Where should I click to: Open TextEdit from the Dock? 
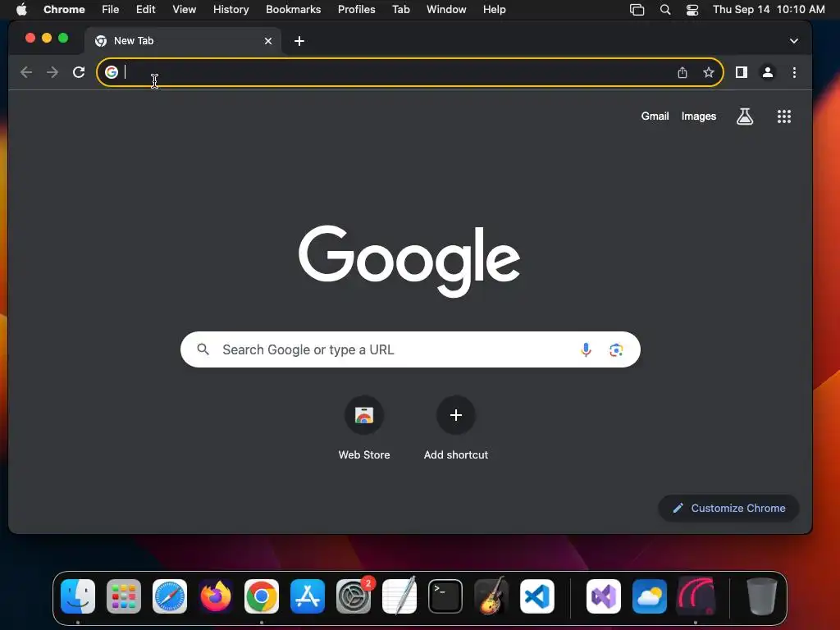(399, 596)
